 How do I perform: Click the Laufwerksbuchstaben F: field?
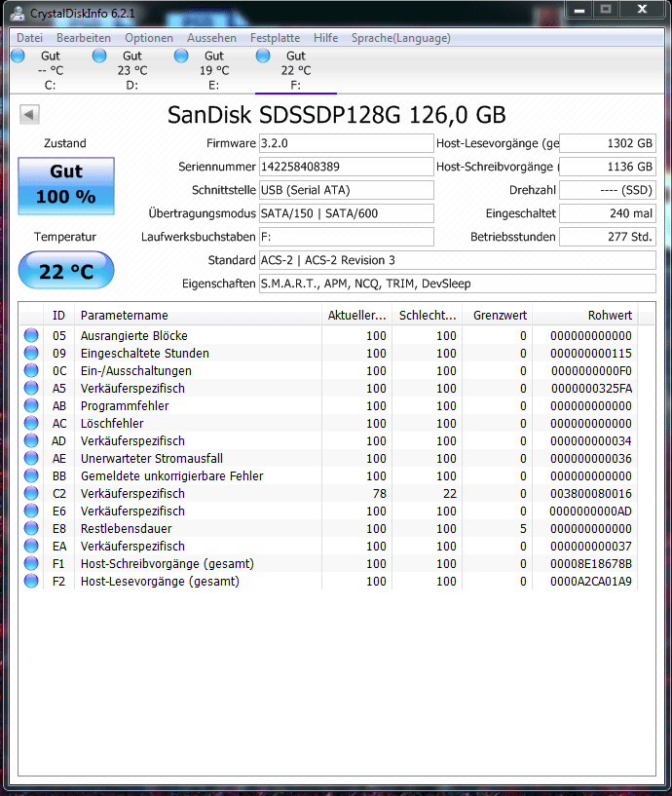[346, 237]
